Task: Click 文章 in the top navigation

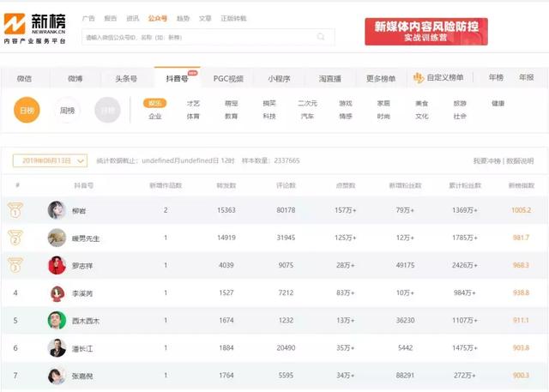Action: tap(205, 18)
